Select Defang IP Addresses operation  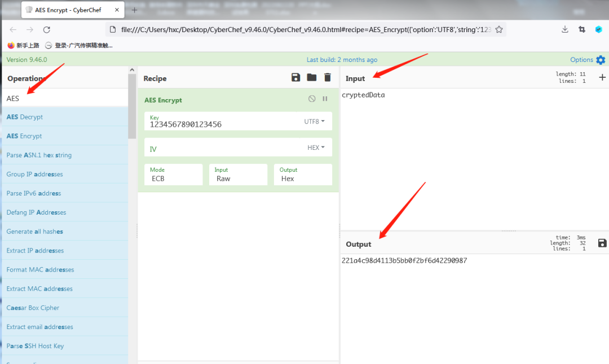65,212
